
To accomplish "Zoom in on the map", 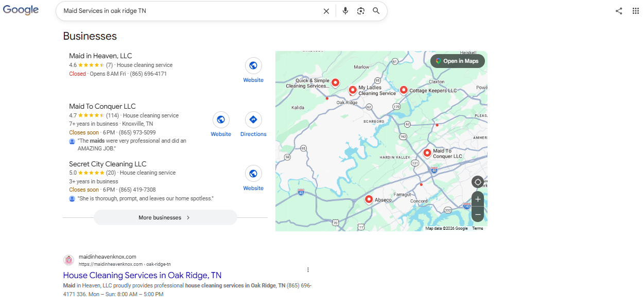I will point(478,199).
